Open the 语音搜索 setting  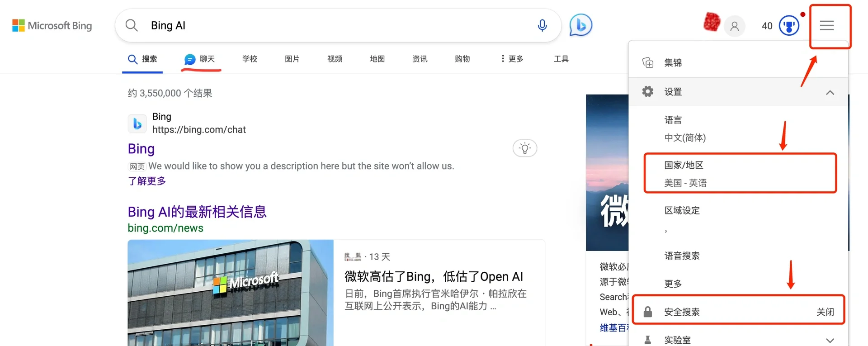coord(738,256)
